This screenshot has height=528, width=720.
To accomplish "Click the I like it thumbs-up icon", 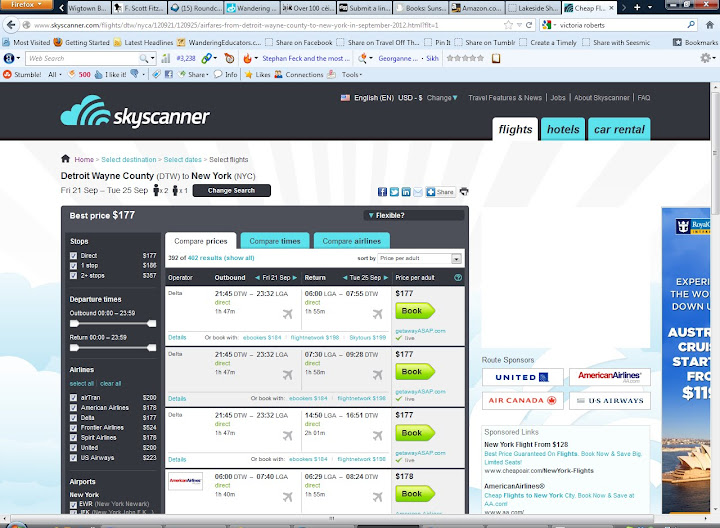I will pyautogui.click(x=98, y=74).
